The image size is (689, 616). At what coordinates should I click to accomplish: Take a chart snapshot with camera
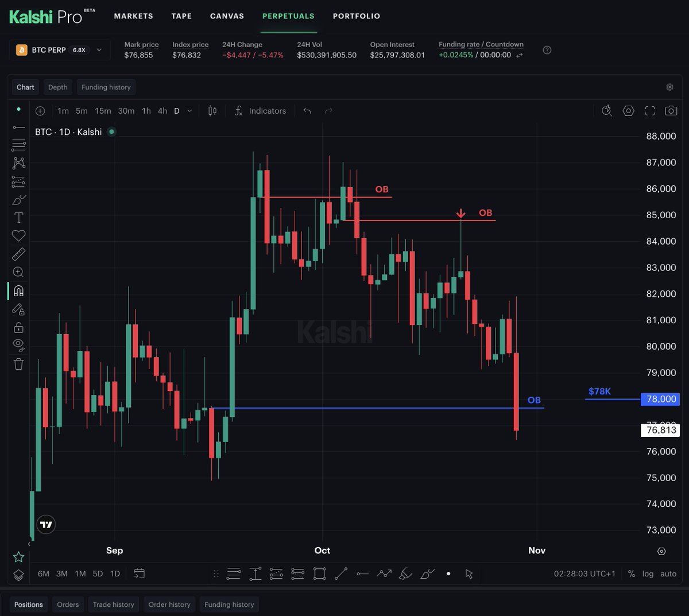(x=671, y=111)
